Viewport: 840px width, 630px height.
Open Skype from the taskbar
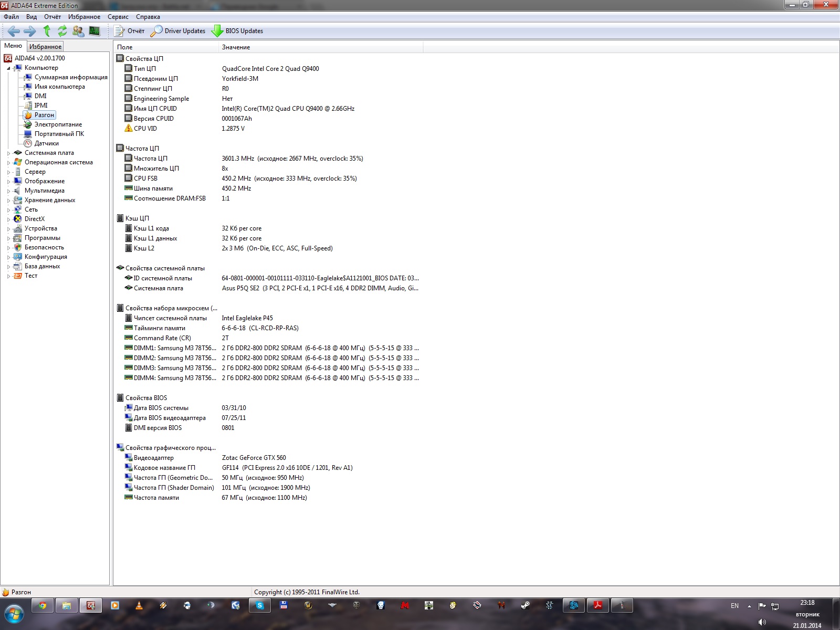(260, 606)
